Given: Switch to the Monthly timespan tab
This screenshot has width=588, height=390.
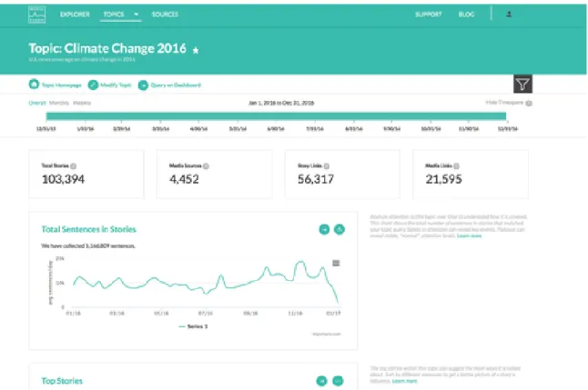Looking at the screenshot, I should tap(59, 103).
